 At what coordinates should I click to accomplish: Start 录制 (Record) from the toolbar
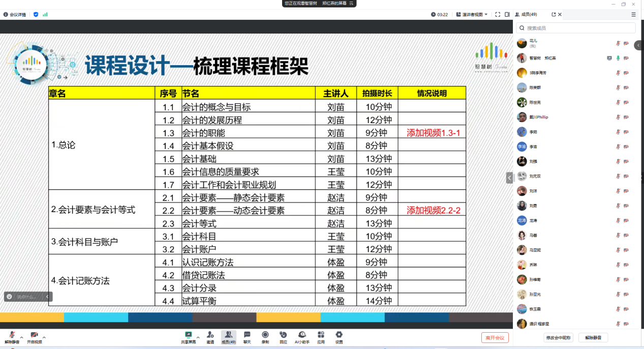(x=265, y=337)
